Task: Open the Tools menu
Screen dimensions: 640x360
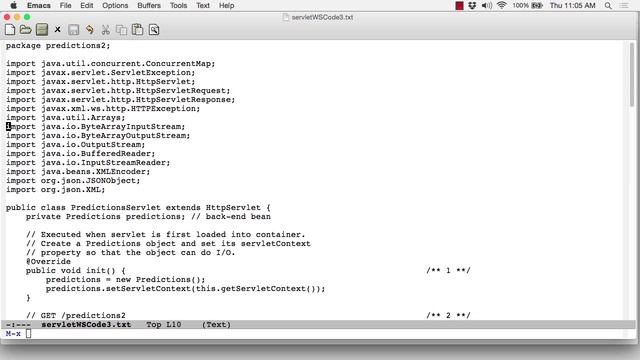Action: pos(178,5)
